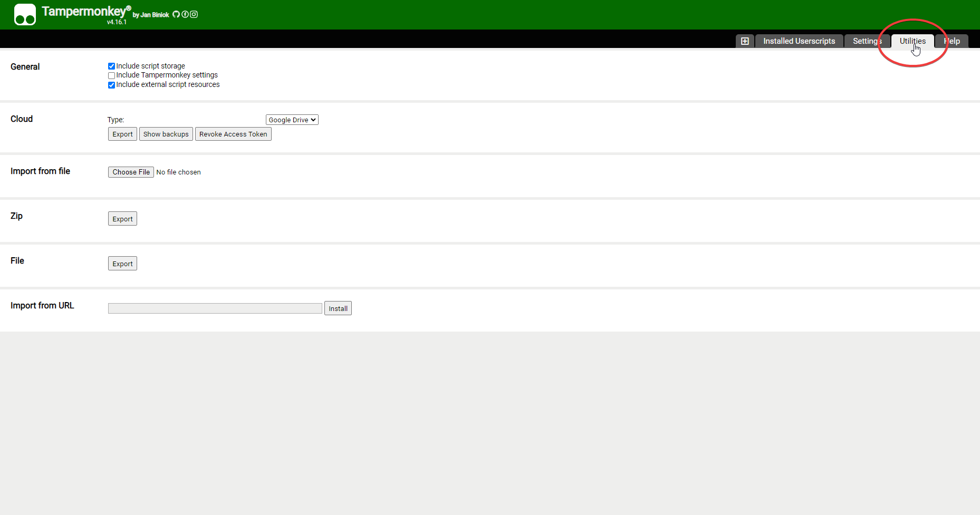Open the Facebook icon link in header
The image size is (980, 515).
(185, 14)
